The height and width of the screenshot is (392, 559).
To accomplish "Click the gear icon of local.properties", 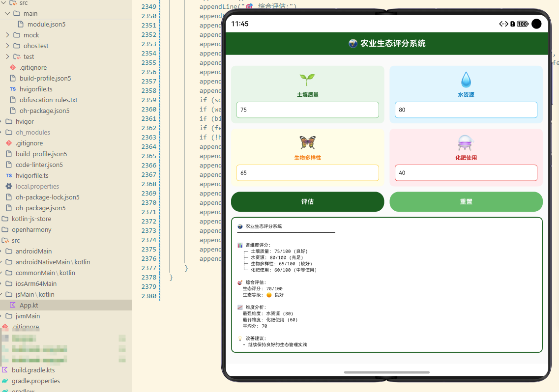I will click(9, 186).
